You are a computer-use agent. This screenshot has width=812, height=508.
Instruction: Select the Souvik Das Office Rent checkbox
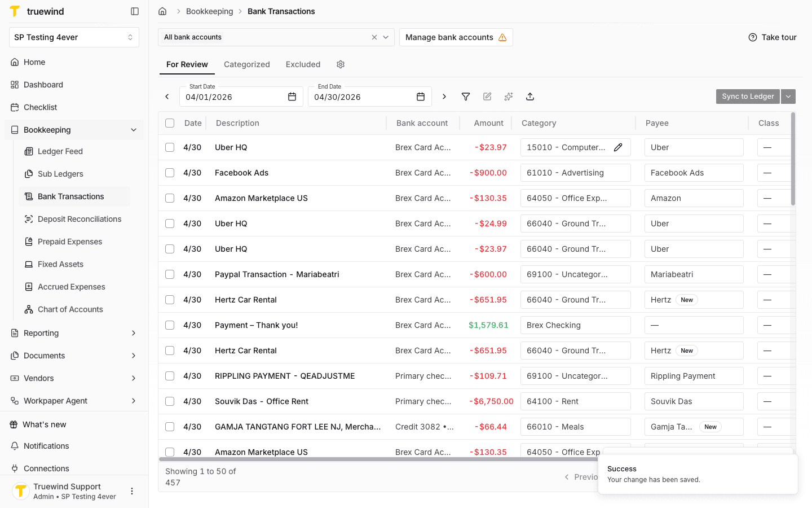click(x=170, y=401)
